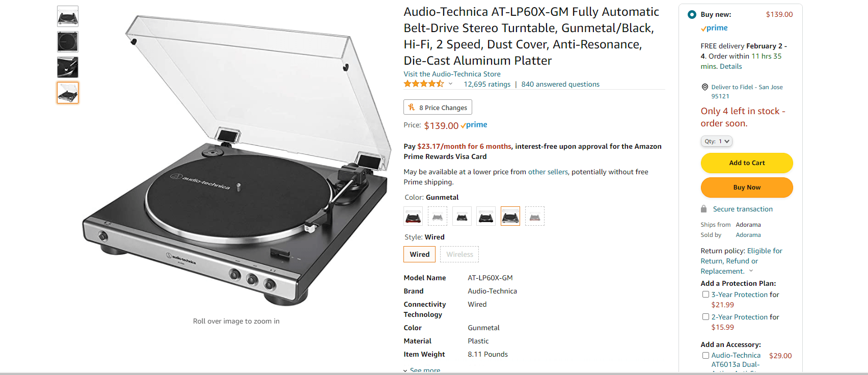Click the Buy Now button
The width and height of the screenshot is (868, 375).
(746, 187)
